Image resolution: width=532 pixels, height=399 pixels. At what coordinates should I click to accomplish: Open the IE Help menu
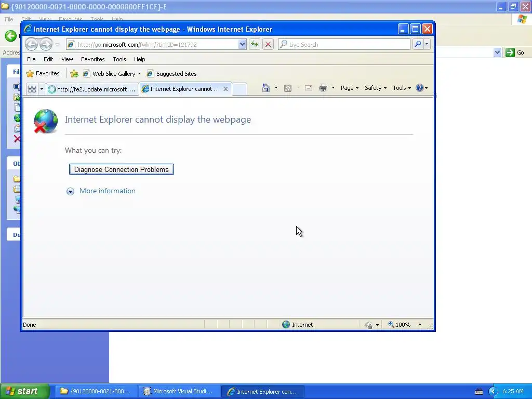click(139, 59)
